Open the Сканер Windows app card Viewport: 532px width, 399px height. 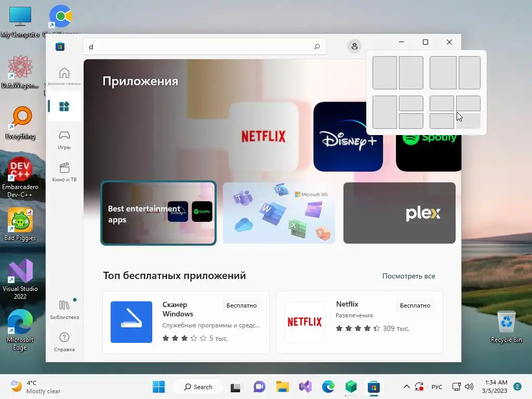pos(186,322)
